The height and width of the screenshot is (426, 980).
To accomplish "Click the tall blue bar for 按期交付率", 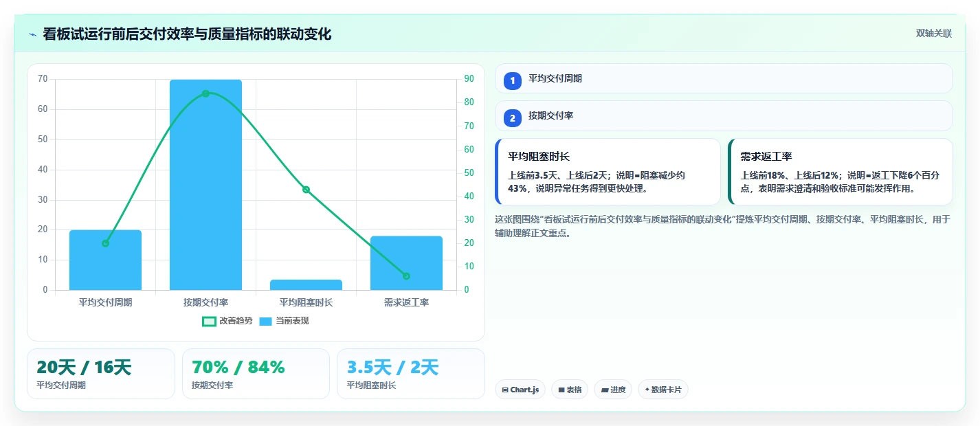I will click(205, 185).
